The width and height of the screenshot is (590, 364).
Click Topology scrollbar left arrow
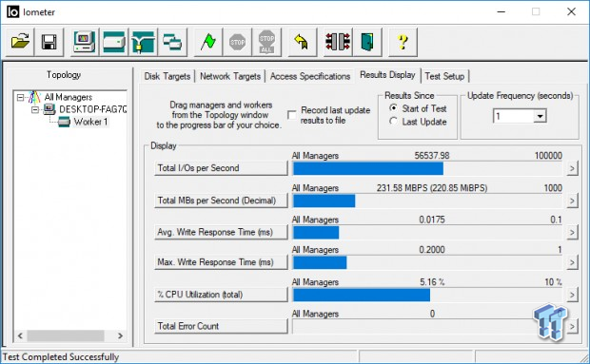click(21, 335)
